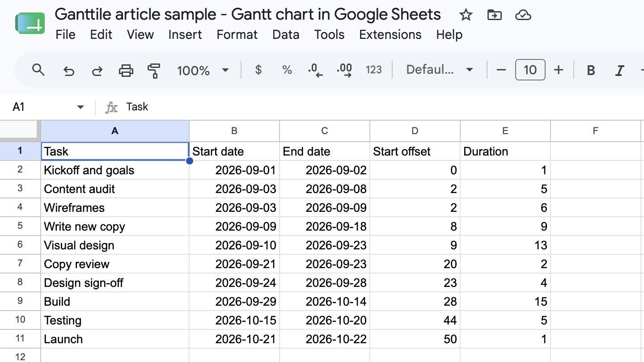Increase font size with plus button

click(x=559, y=70)
